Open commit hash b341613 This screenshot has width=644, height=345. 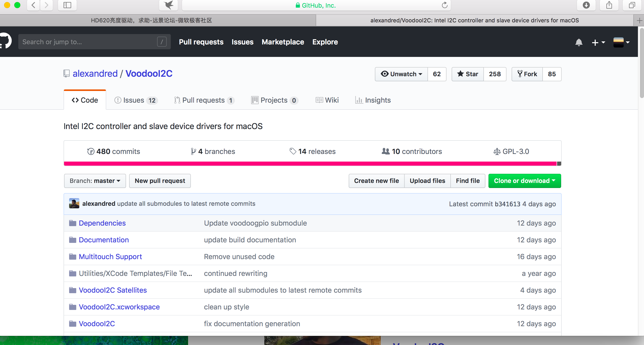[x=508, y=204]
